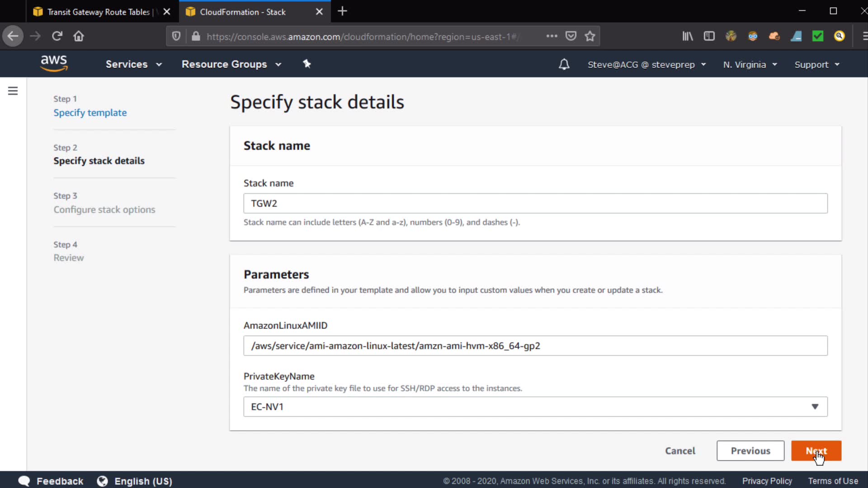Screen dimensions: 868x488
Task: Click the Firefox home icon
Action: 79,36
